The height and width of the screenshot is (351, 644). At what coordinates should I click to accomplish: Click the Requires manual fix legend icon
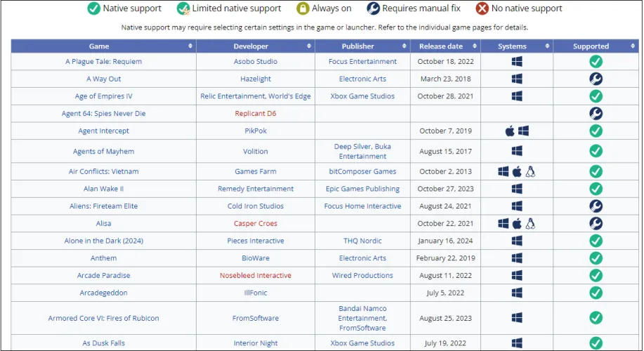[x=373, y=8]
